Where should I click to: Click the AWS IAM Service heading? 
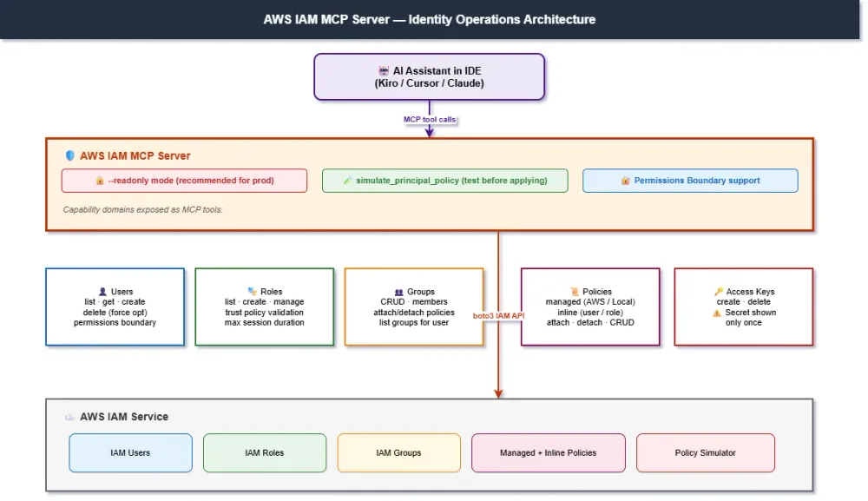(124, 417)
